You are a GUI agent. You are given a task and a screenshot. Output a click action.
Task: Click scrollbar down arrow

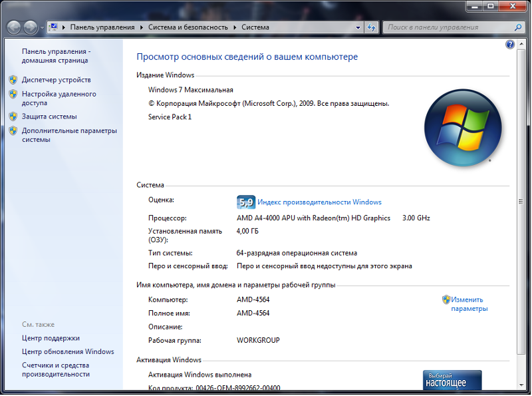521,385
